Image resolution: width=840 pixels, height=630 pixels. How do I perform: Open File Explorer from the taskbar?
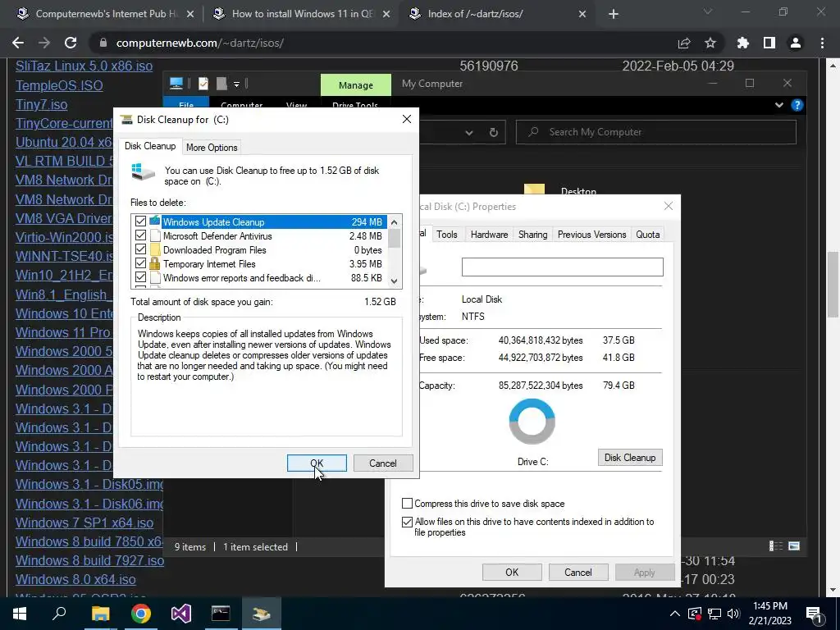[100, 614]
